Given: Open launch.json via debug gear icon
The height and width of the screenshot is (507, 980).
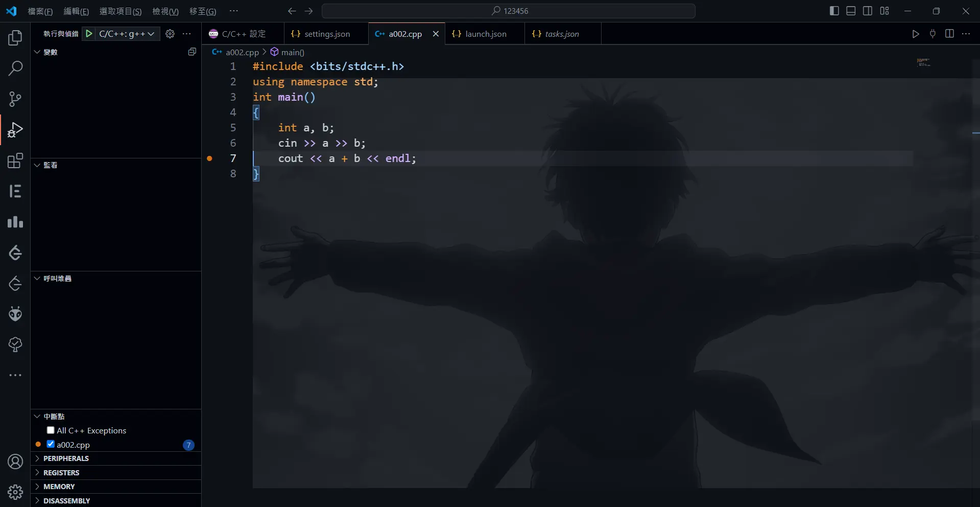Looking at the screenshot, I should [170, 34].
